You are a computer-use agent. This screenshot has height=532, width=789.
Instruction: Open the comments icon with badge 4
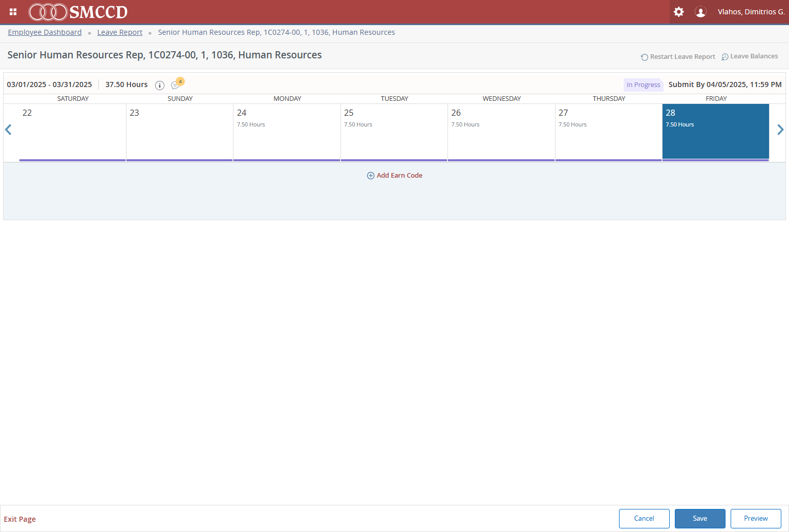(x=177, y=84)
